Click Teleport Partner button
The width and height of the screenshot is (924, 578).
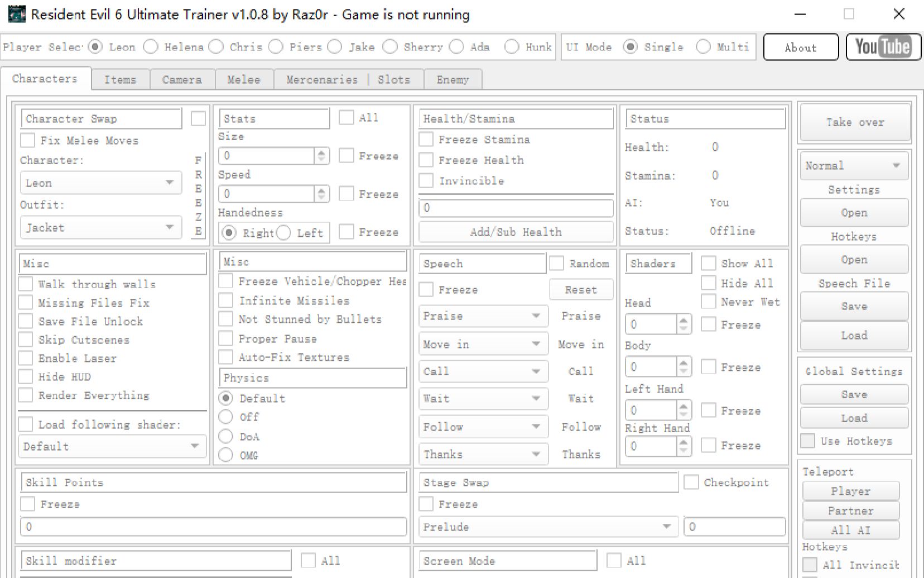[x=850, y=510]
